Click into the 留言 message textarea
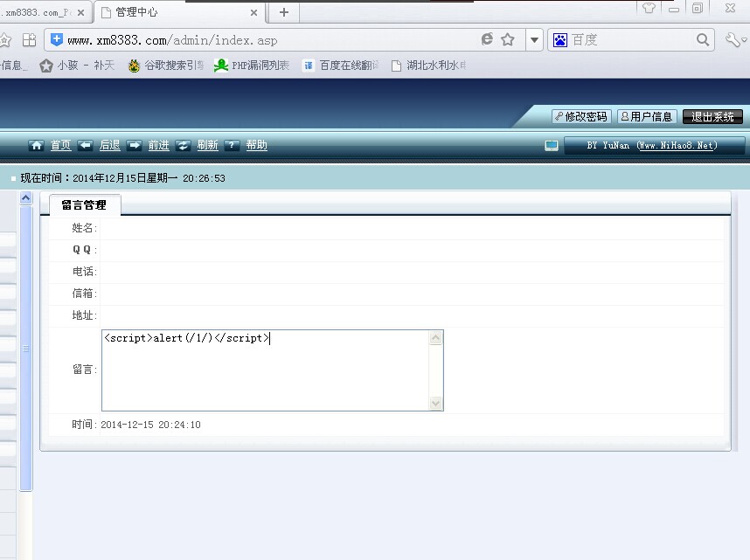Screen dimensions: 750x560 pyautogui.click(x=266, y=370)
